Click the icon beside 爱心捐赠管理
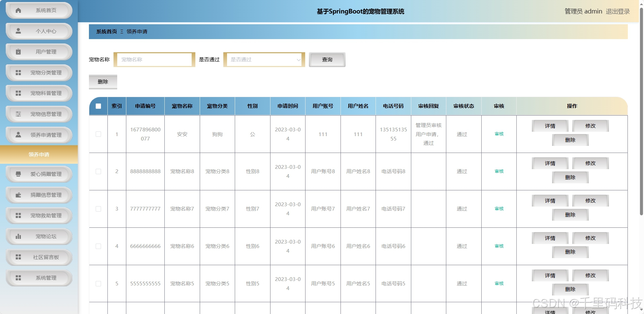This screenshot has width=644, height=314. point(19,174)
